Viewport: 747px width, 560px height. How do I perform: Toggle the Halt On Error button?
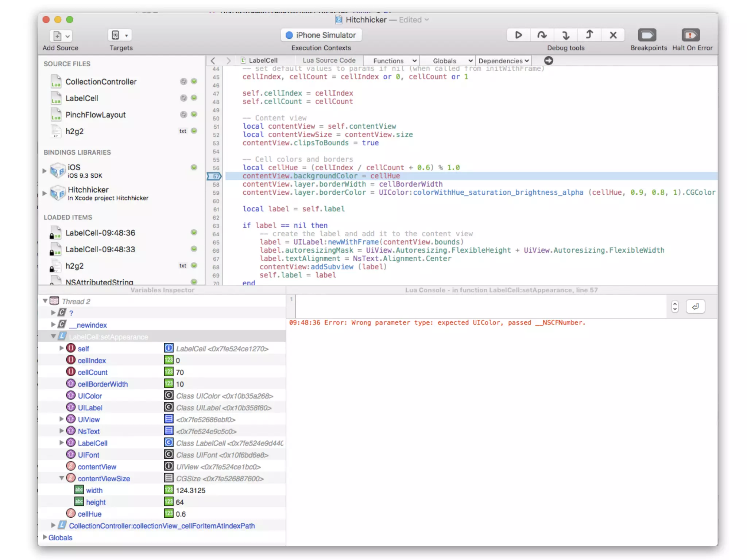[x=691, y=35]
